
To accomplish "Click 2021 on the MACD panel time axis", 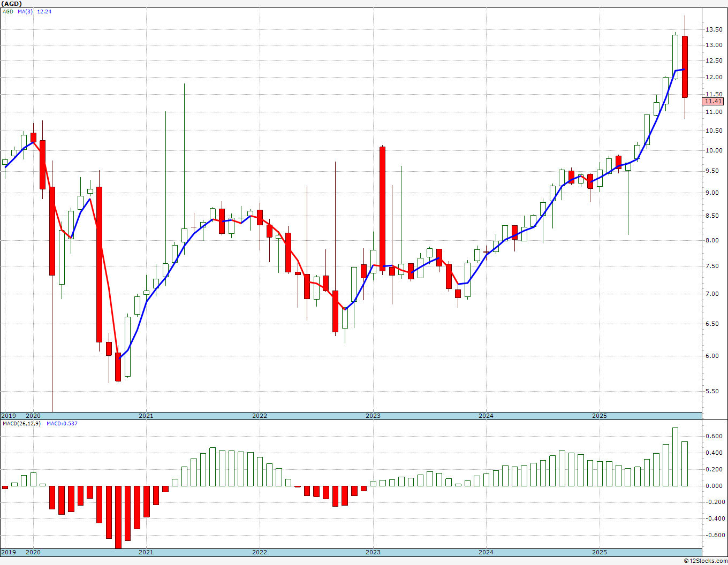I will [146, 552].
